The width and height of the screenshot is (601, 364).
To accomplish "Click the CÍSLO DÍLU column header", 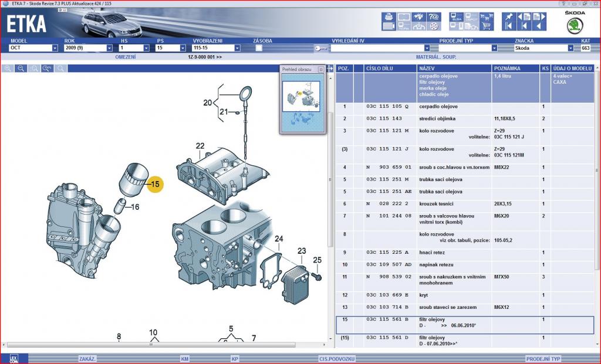I will (x=390, y=69).
